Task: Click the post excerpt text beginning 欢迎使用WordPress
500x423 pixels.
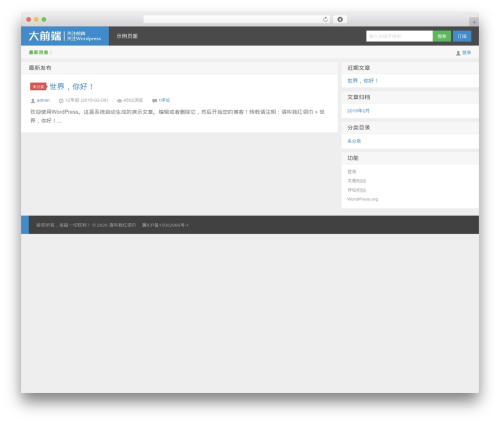Action: (x=178, y=116)
